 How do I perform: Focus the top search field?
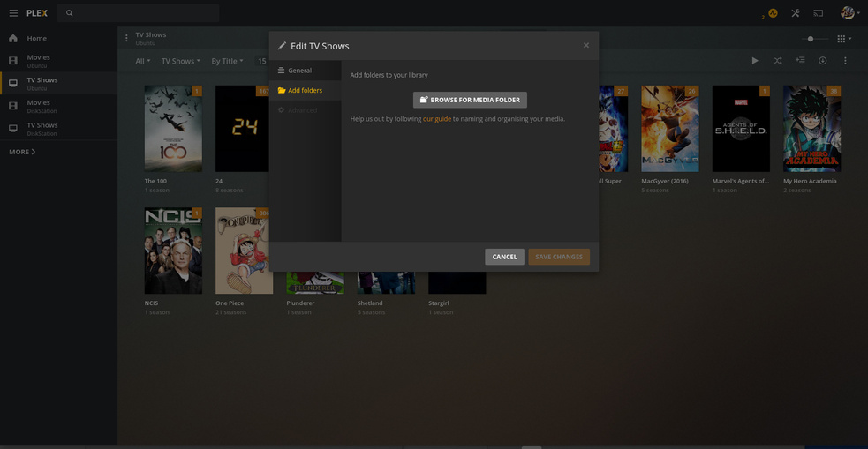tap(138, 13)
